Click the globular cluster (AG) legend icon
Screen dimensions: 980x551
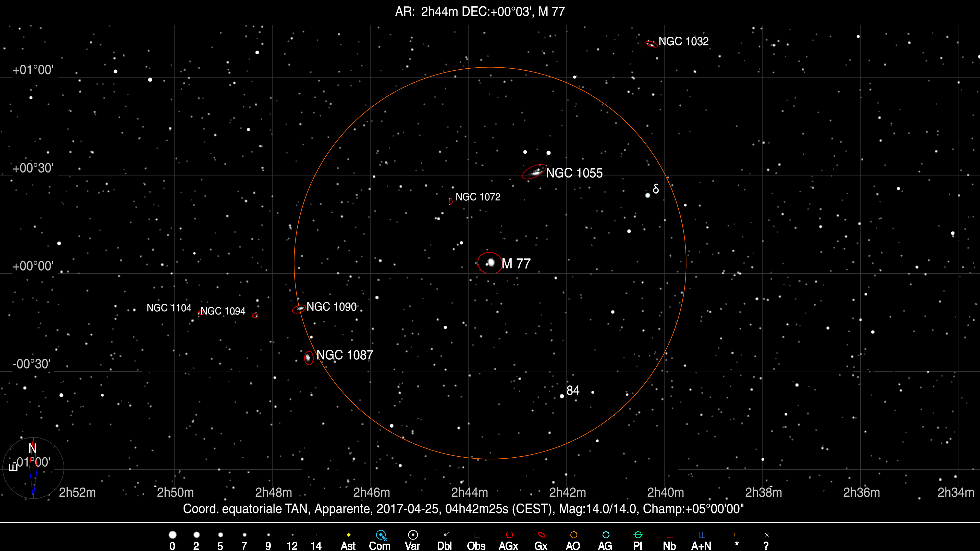coord(606,535)
